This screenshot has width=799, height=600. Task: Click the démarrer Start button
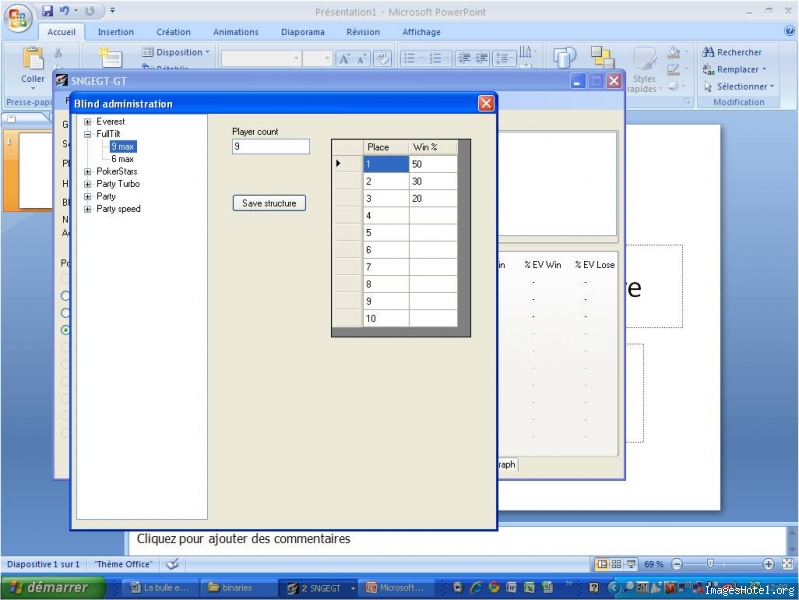(54, 587)
